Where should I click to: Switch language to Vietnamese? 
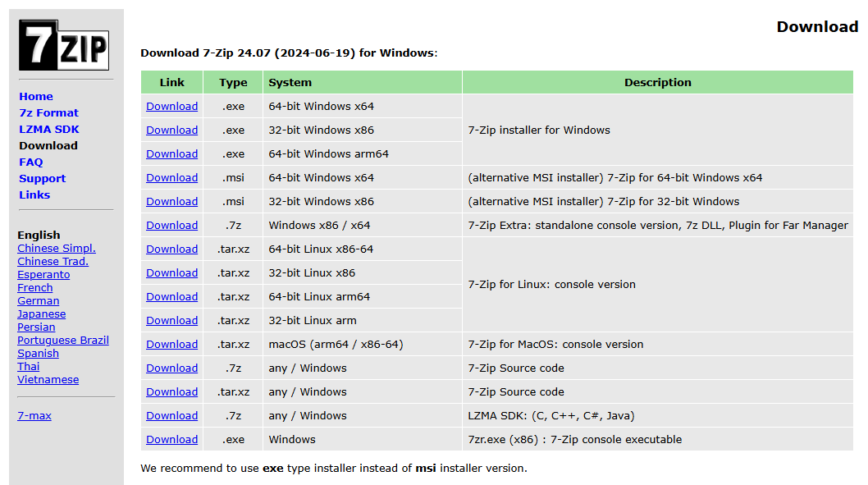coord(48,380)
